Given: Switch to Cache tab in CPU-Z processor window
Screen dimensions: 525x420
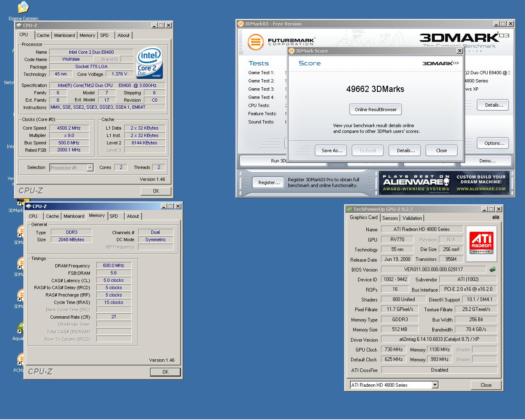Looking at the screenshot, I should 43,35.
